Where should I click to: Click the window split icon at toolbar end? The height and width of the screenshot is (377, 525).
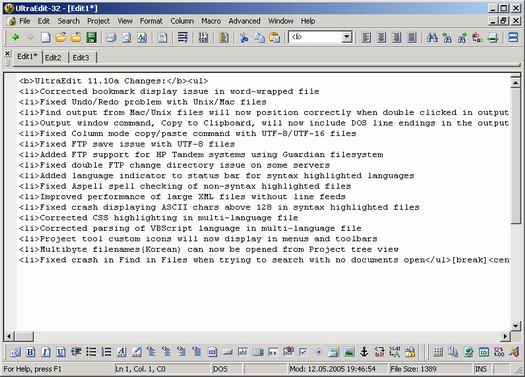click(x=513, y=37)
